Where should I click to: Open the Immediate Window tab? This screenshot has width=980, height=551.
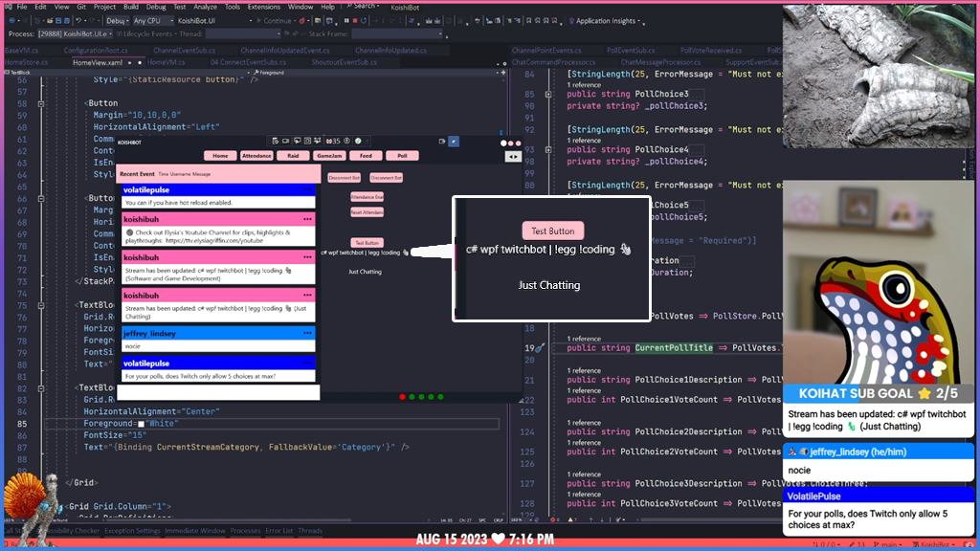(195, 531)
